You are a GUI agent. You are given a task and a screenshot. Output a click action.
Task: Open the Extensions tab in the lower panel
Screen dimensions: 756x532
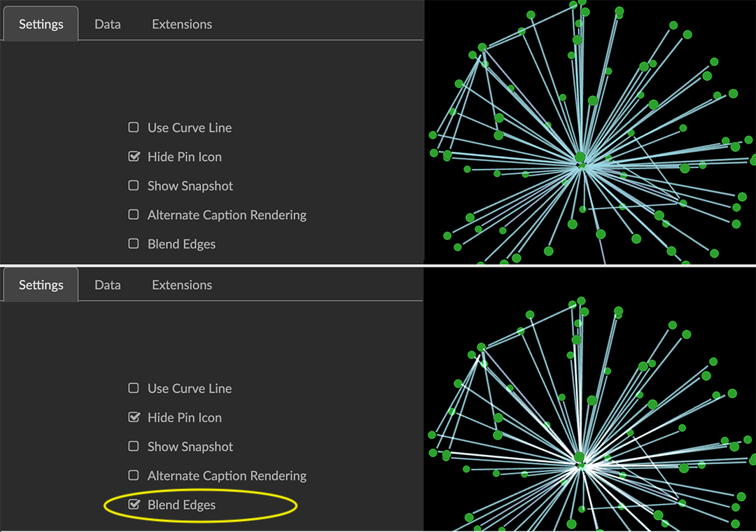click(x=182, y=286)
